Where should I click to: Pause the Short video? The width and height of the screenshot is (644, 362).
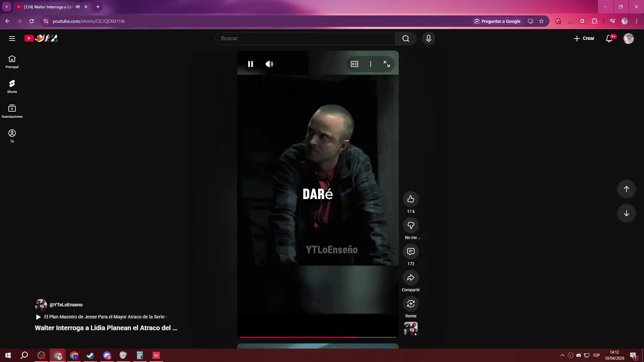point(251,64)
